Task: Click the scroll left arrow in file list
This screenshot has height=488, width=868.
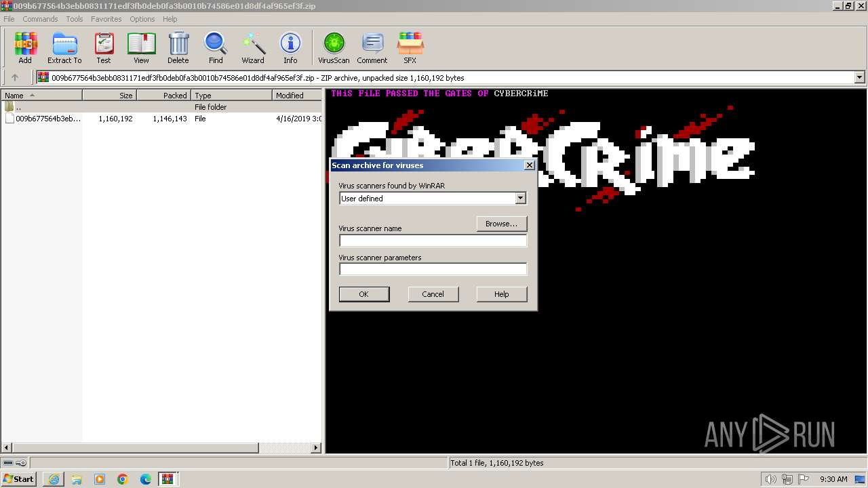Action: tap(7, 448)
